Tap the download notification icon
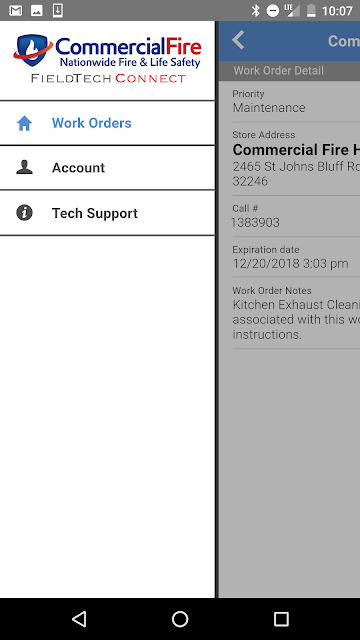Screen dimensions: 360x640 pyautogui.click(x=58, y=11)
